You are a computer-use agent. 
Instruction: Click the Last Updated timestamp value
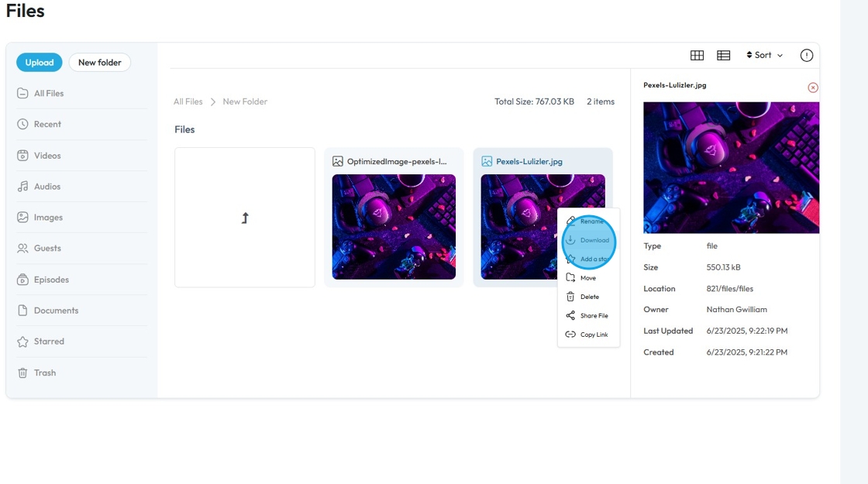pyautogui.click(x=747, y=331)
